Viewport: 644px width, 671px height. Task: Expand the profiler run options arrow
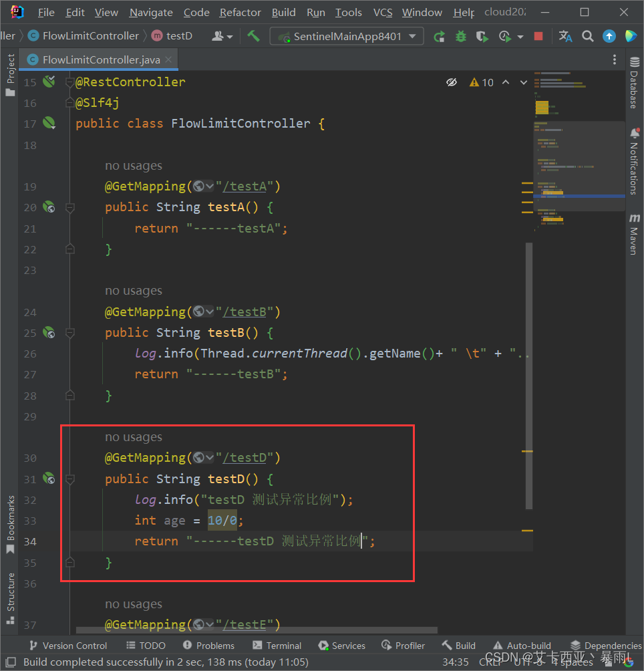(520, 37)
